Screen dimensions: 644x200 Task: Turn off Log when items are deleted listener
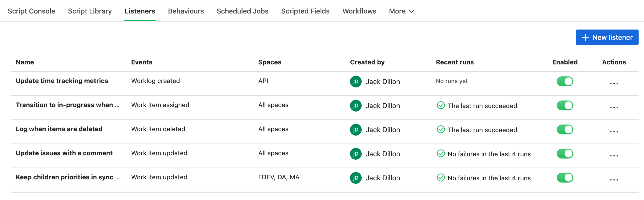pyautogui.click(x=565, y=130)
